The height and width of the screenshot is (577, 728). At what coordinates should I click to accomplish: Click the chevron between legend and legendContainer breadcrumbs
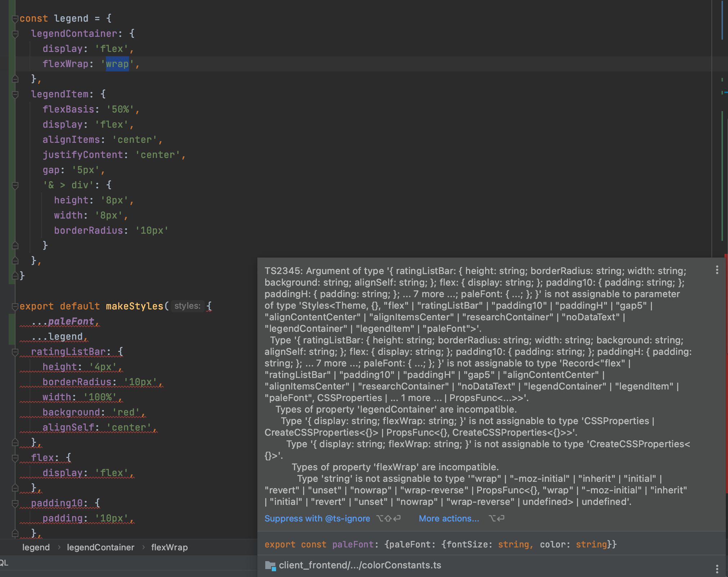click(59, 547)
